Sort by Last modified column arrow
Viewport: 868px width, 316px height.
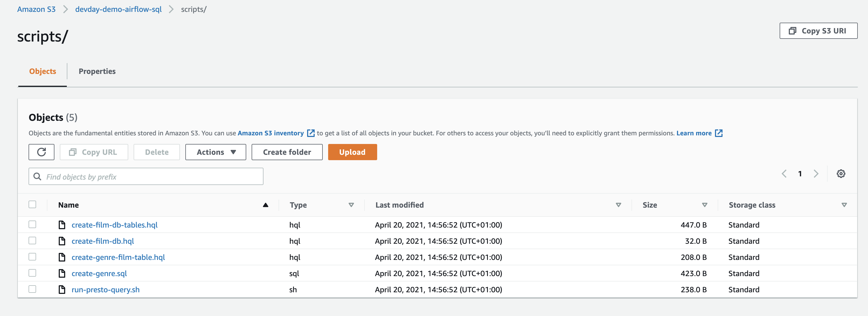618,205
